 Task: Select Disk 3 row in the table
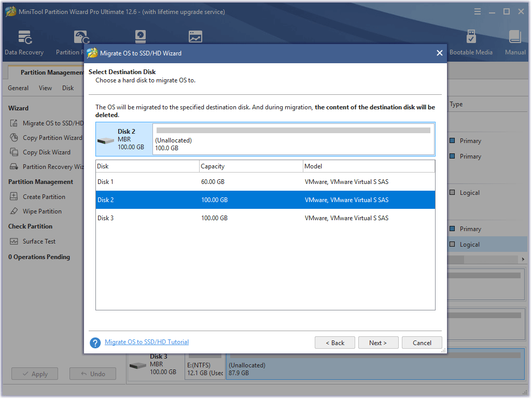265,218
